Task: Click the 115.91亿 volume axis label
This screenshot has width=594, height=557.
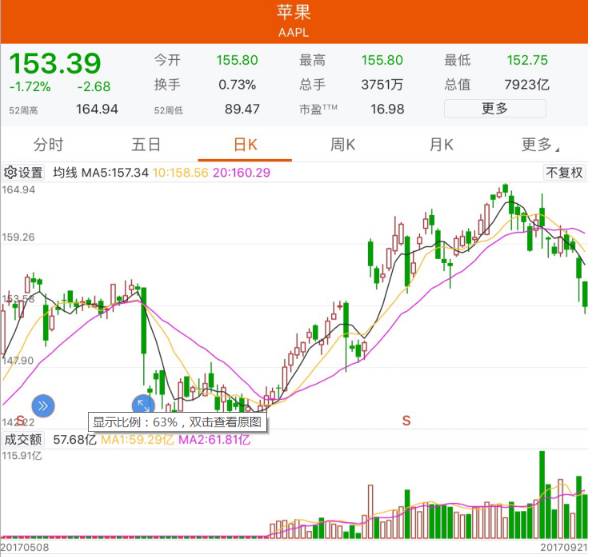Action: point(22,456)
